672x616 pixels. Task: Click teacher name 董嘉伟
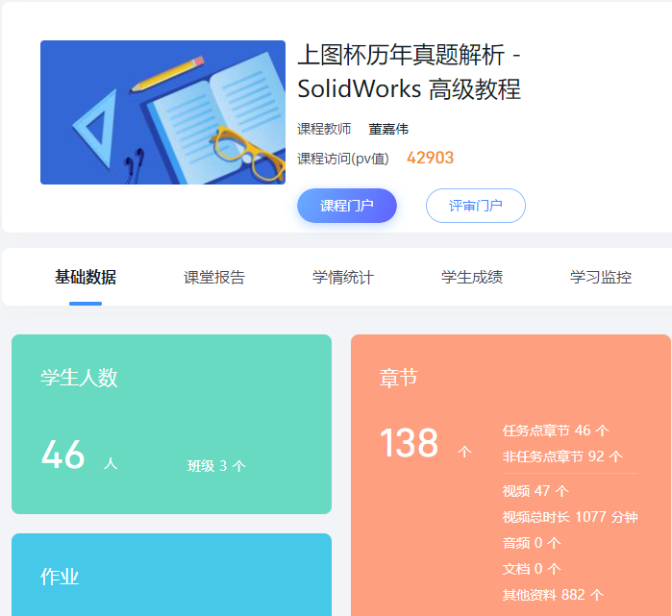coord(388,129)
